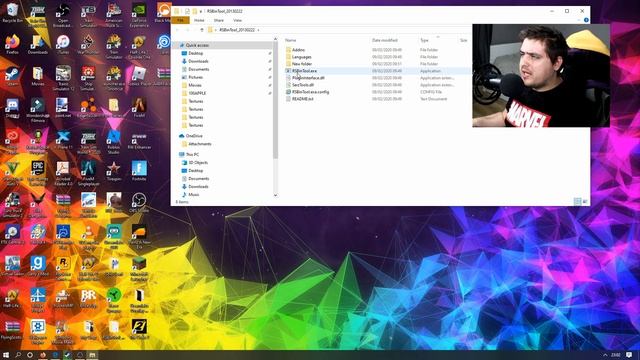Switch Explorer to large icons view mode
640x360 pixels.
pyautogui.click(x=585, y=202)
